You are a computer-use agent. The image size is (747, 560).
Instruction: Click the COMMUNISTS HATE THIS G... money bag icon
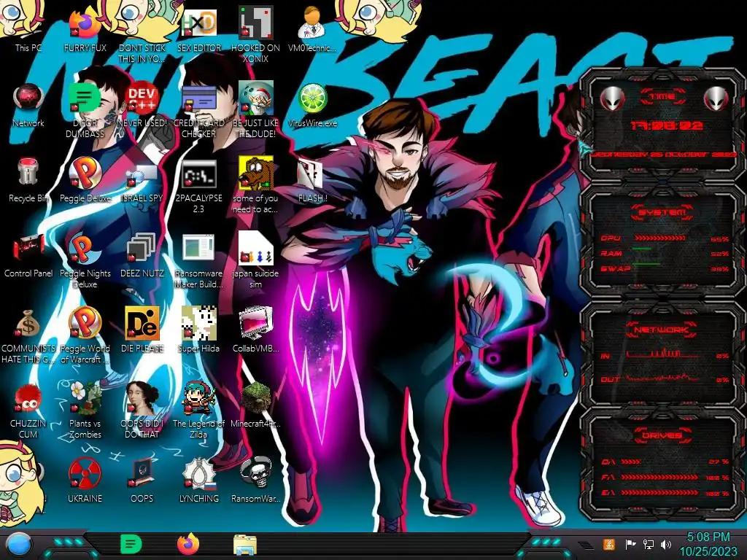click(28, 336)
